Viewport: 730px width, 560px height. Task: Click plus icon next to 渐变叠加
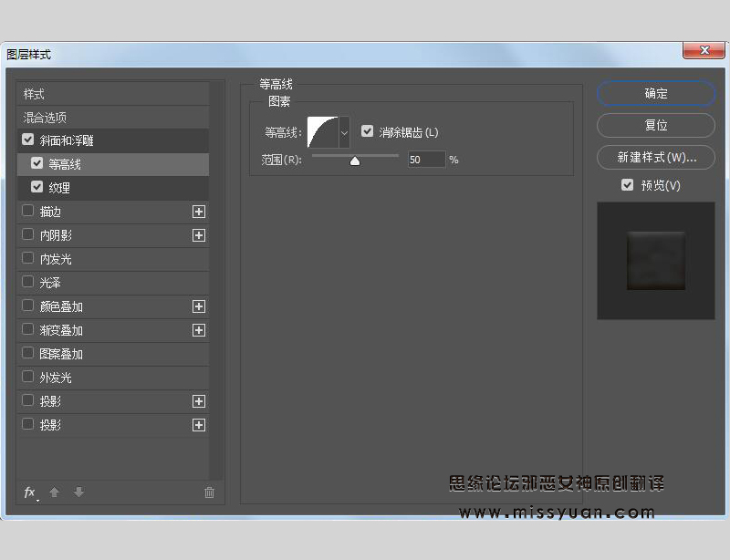[x=199, y=330]
